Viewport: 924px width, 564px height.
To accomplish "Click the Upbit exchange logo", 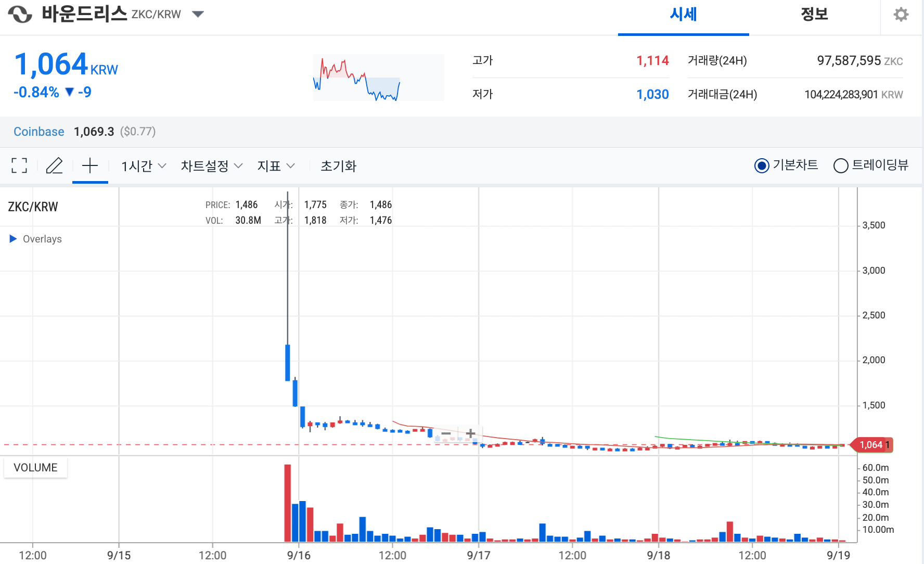I will tap(19, 14).
